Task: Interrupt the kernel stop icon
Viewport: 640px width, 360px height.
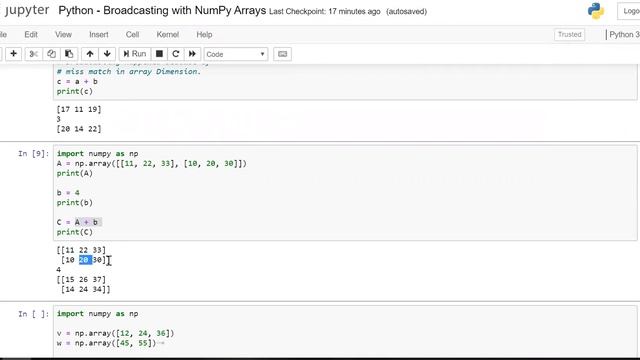Action: [160, 54]
